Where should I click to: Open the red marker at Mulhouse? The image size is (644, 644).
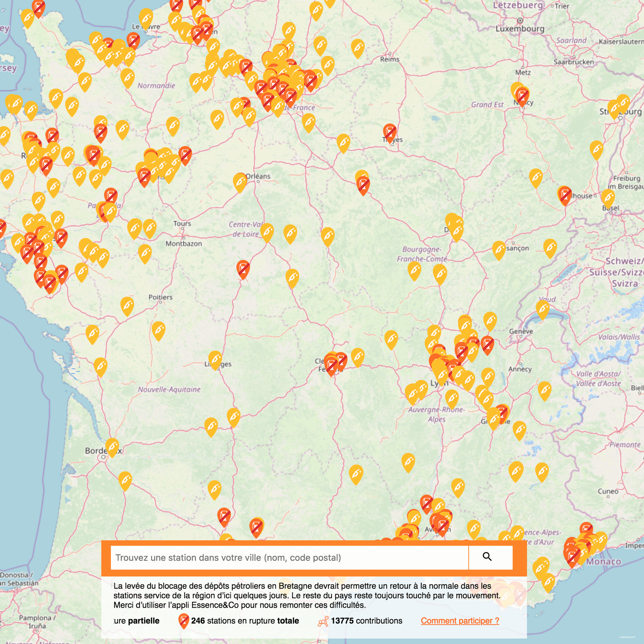click(565, 195)
